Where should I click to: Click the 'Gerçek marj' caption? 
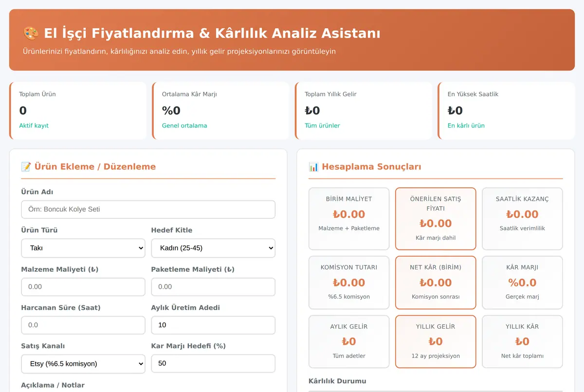point(522,297)
